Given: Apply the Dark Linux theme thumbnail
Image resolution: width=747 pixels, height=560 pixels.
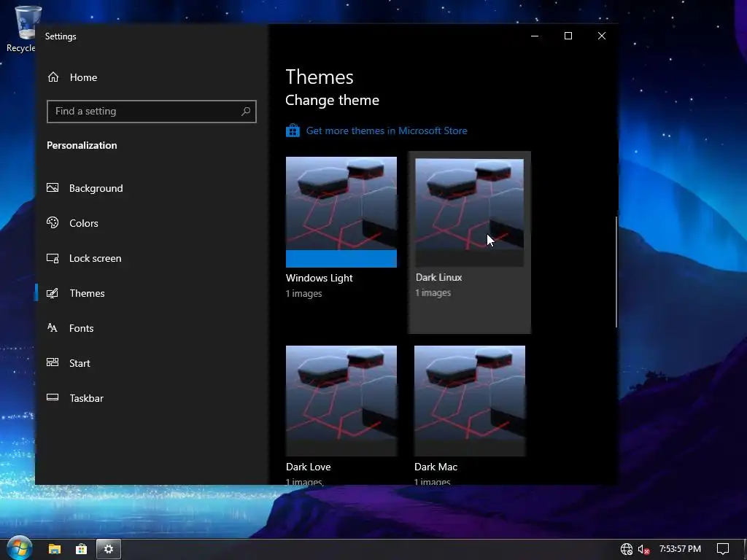Looking at the screenshot, I should 469,212.
